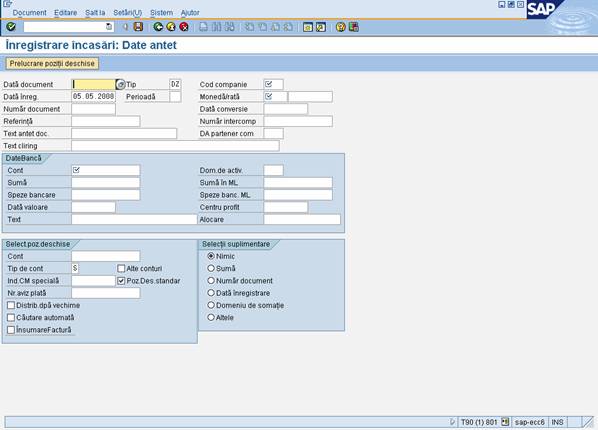Screen dimensions: 598x430
Task: Click the Referință input field
Action: pyautogui.click(x=106, y=121)
